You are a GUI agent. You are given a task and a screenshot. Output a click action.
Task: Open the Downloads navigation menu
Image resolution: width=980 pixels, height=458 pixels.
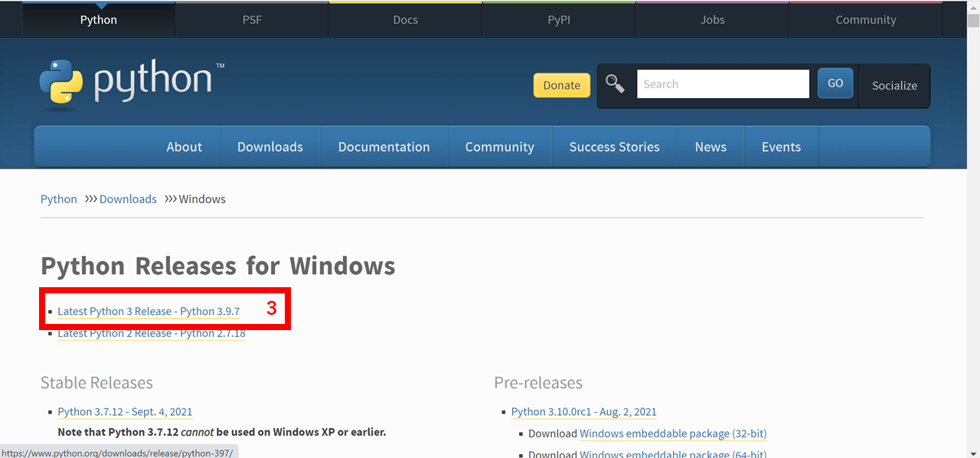tap(270, 147)
